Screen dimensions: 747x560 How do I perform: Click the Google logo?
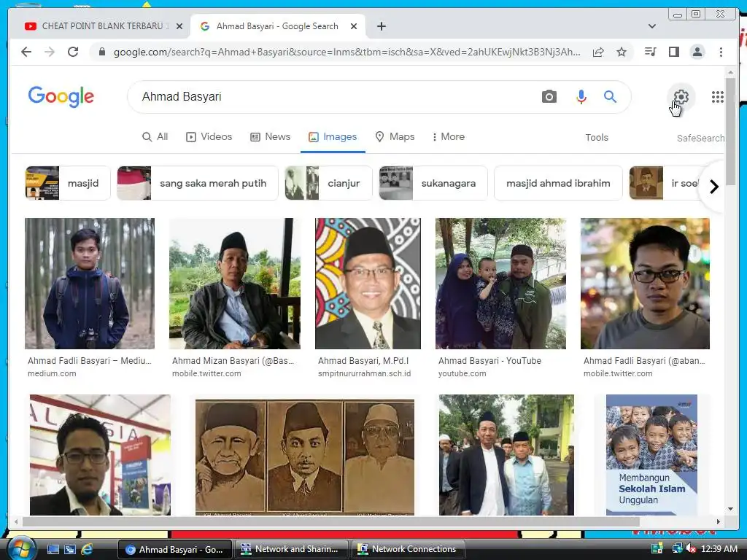(61, 97)
